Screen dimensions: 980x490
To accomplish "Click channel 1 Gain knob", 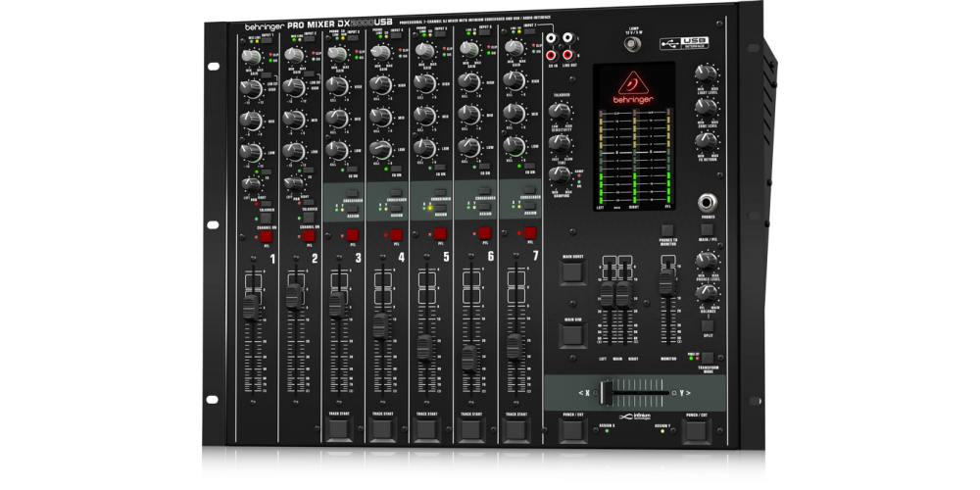I will tap(251, 58).
